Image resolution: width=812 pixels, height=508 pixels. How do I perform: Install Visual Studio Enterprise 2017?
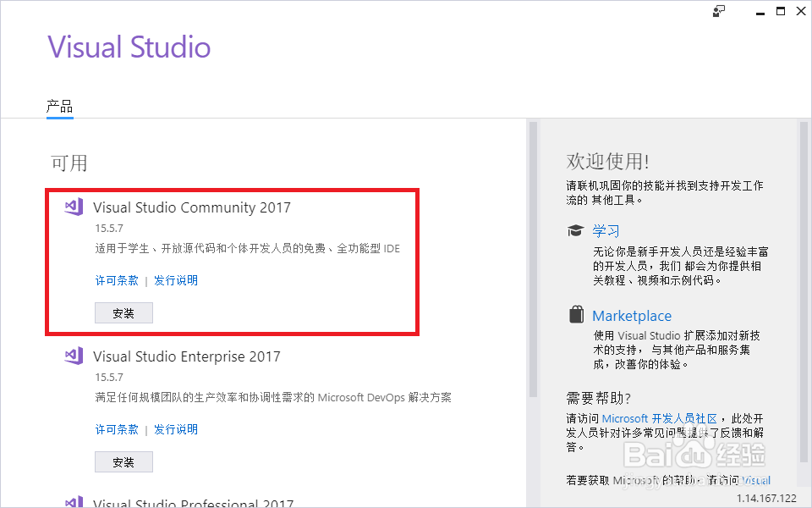coord(123,462)
